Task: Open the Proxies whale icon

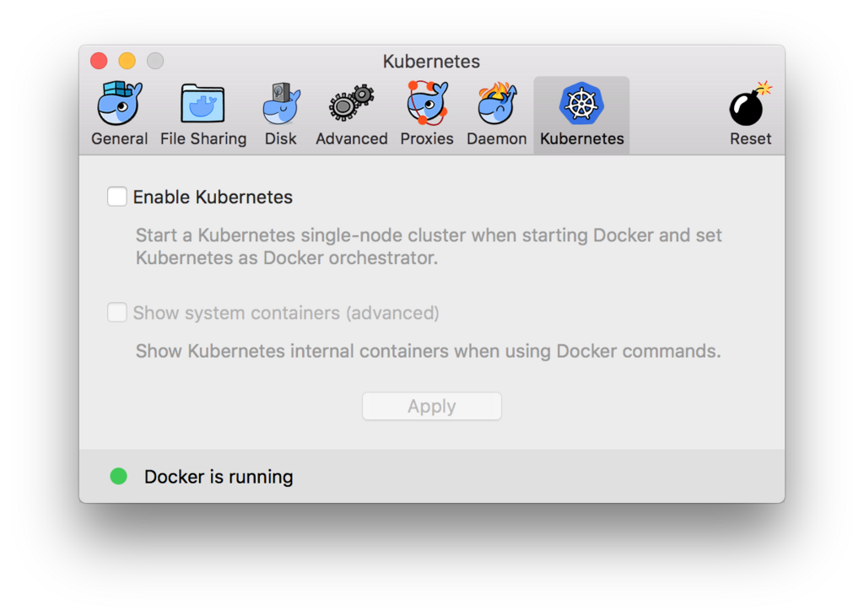Action: (x=427, y=103)
